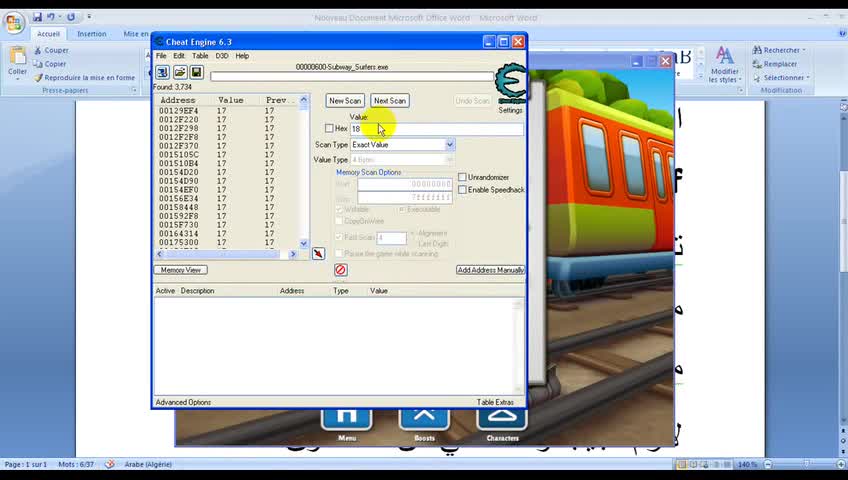Toggle the CopyOnWrite checkbox
The image size is (848, 480).
[339, 221]
